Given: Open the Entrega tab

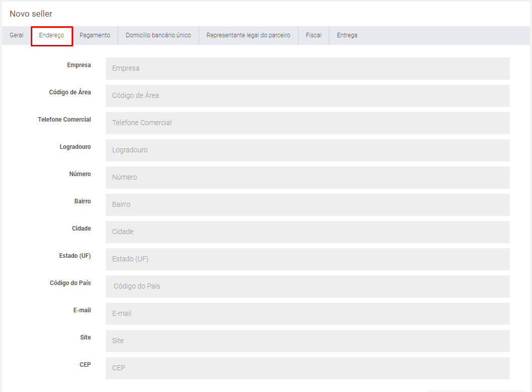Looking at the screenshot, I should tap(347, 35).
